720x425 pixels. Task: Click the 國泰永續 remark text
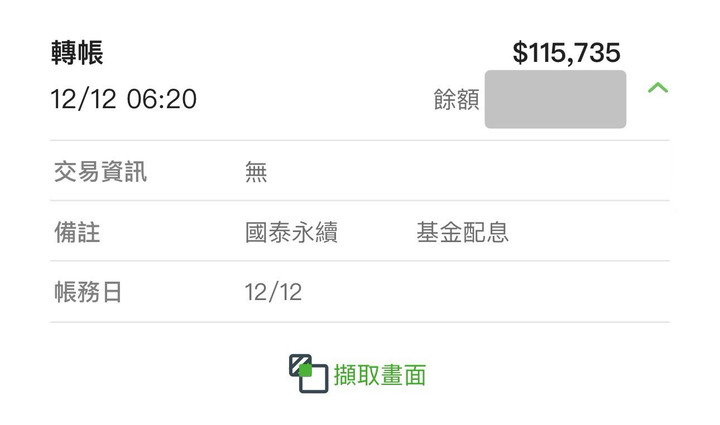tap(292, 232)
